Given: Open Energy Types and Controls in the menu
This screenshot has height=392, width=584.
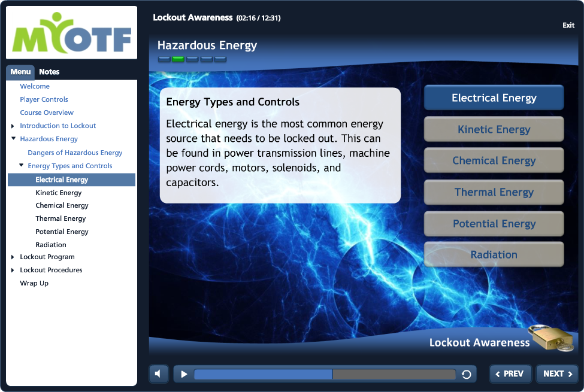Looking at the screenshot, I should pos(70,166).
